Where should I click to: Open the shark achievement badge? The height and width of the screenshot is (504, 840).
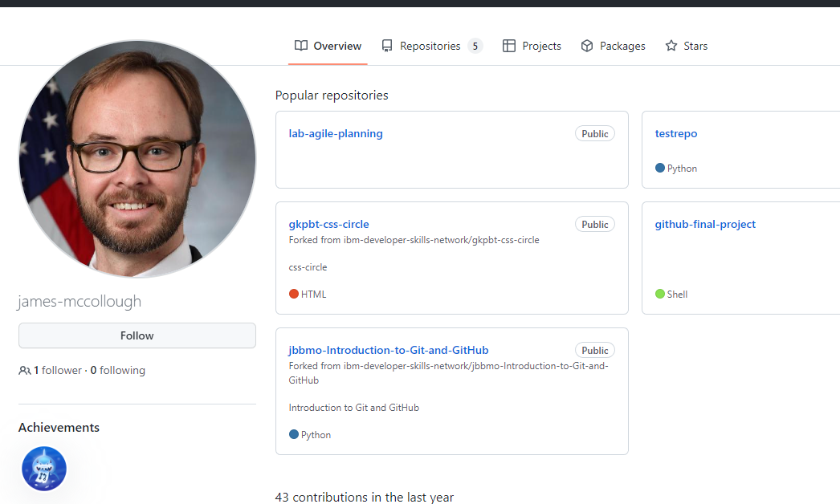(x=44, y=469)
